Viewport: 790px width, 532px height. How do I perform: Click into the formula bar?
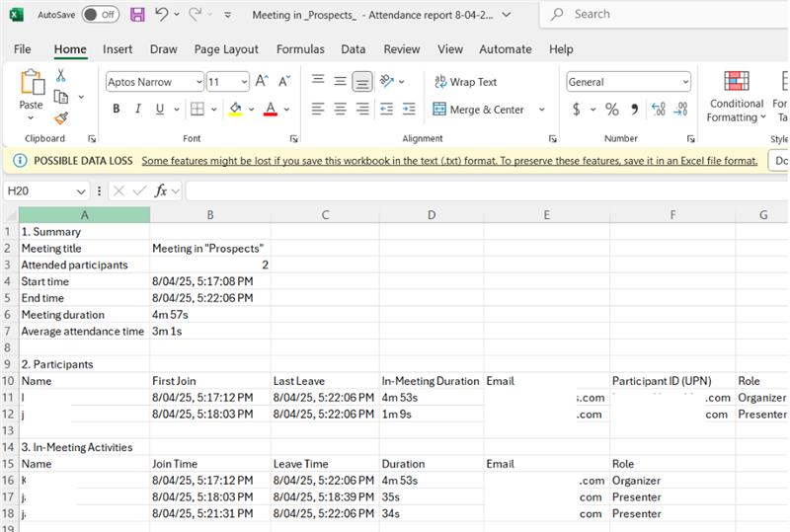tap(486, 190)
